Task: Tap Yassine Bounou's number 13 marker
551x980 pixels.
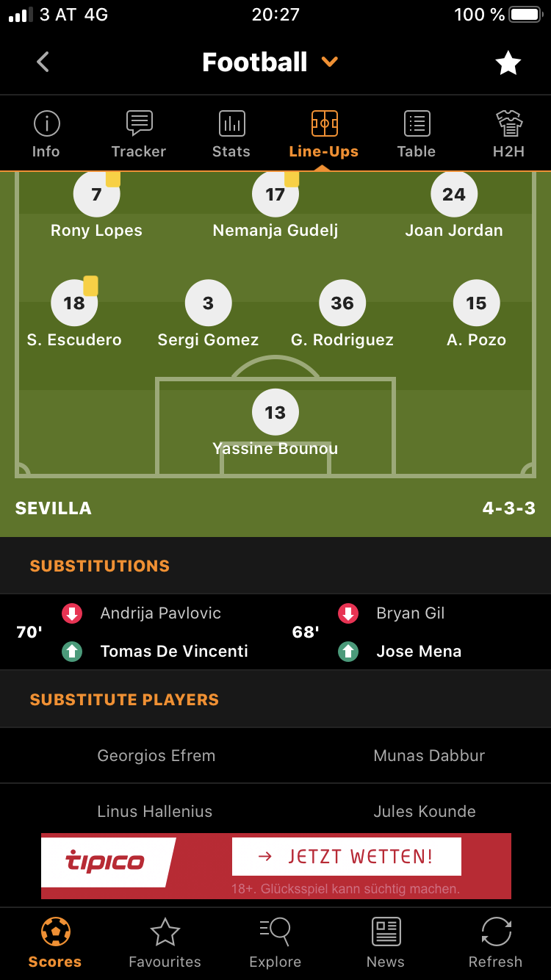Action: click(x=275, y=412)
